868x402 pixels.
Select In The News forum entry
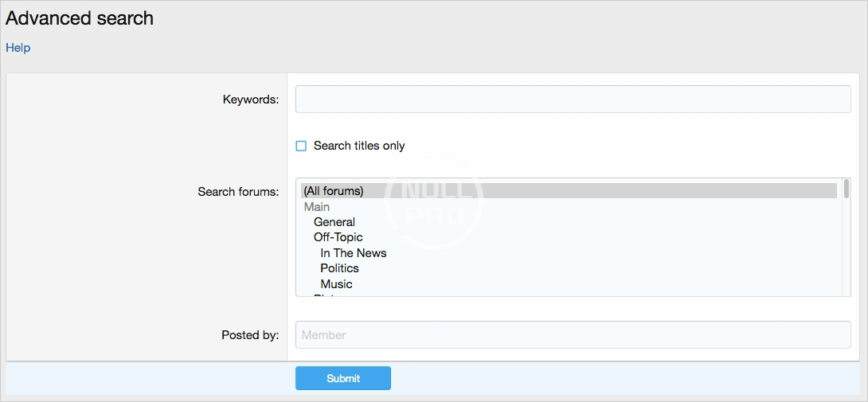pos(353,253)
